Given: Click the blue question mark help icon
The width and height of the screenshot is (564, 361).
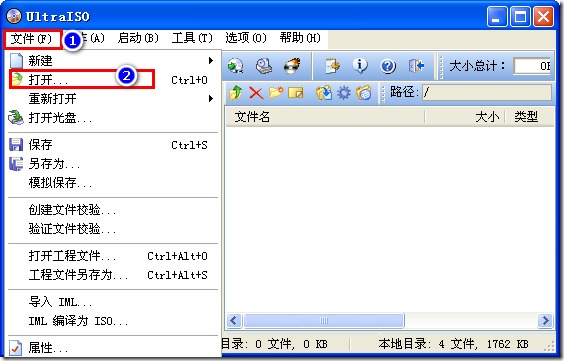Looking at the screenshot, I should 388,66.
